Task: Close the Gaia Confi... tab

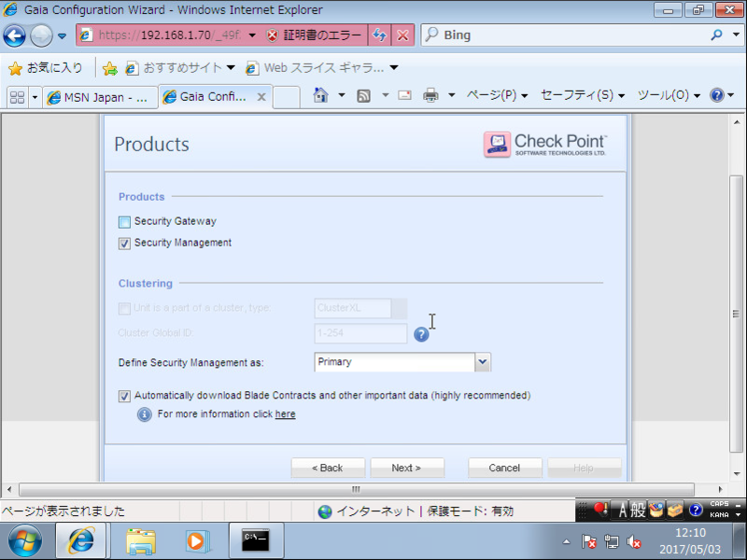Action: 261,97
